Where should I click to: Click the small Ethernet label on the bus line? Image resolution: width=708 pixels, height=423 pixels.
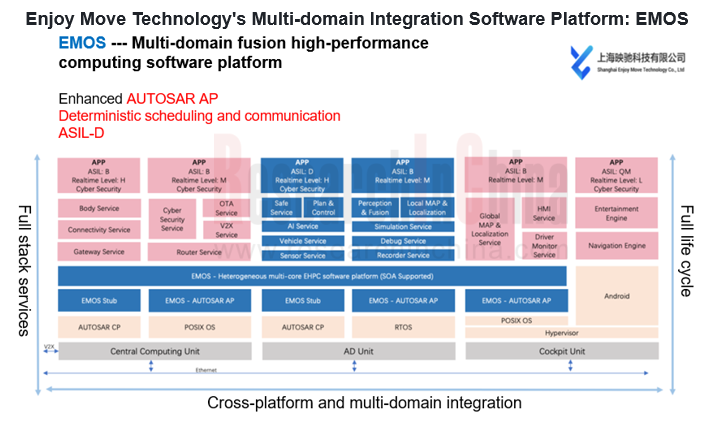[206, 370]
